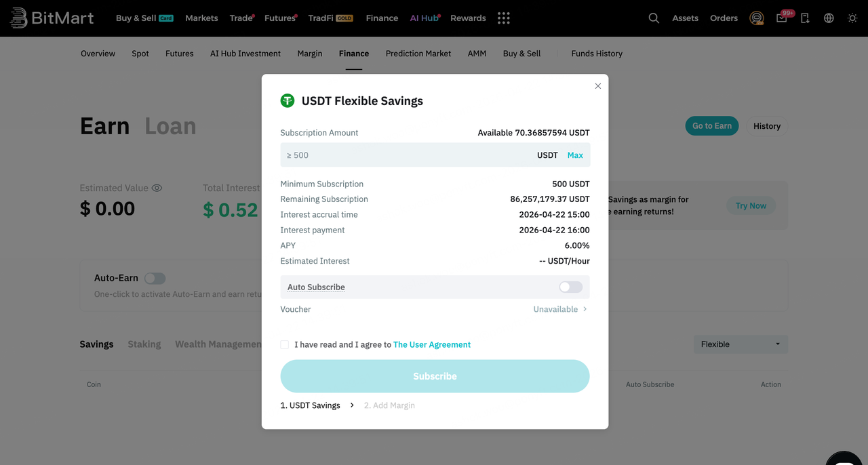Toggle the Auto-Earn switch
This screenshot has width=868, height=465.
[x=155, y=279]
